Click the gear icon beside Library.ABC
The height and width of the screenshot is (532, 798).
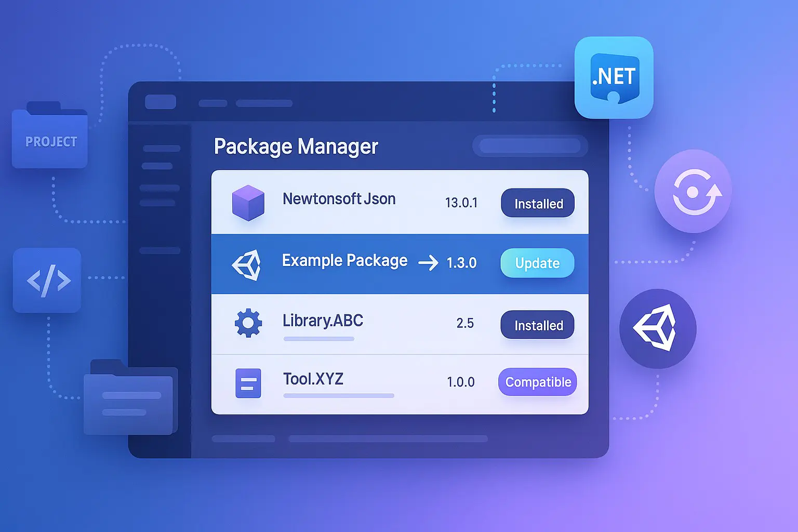248,323
